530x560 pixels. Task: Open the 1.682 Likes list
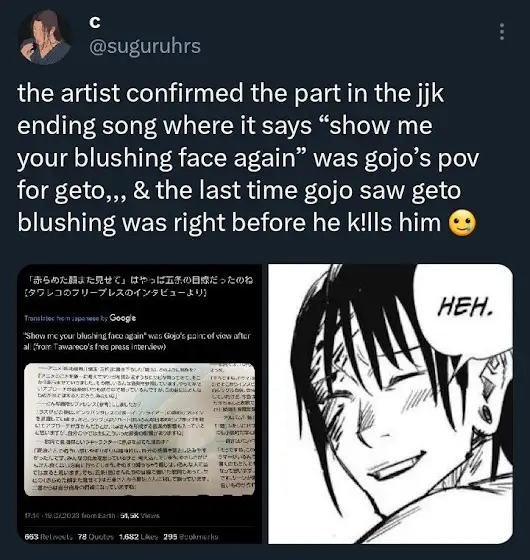(x=139, y=537)
